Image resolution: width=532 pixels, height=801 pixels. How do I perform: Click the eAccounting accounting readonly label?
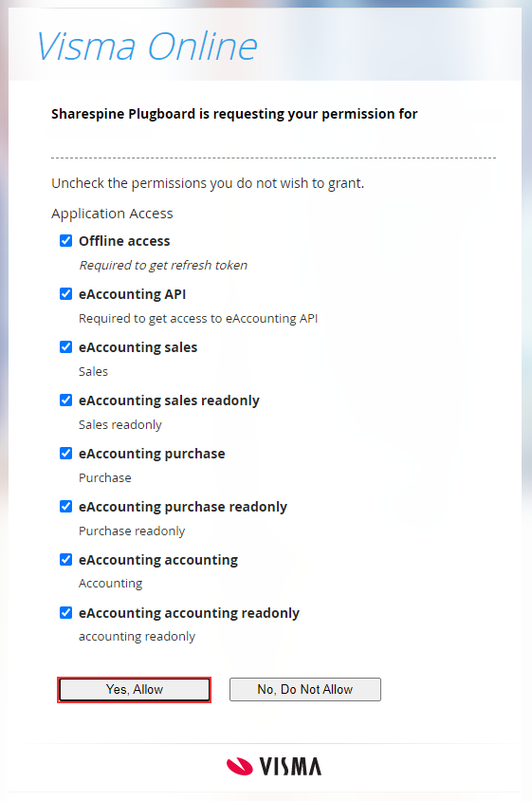pos(189,613)
